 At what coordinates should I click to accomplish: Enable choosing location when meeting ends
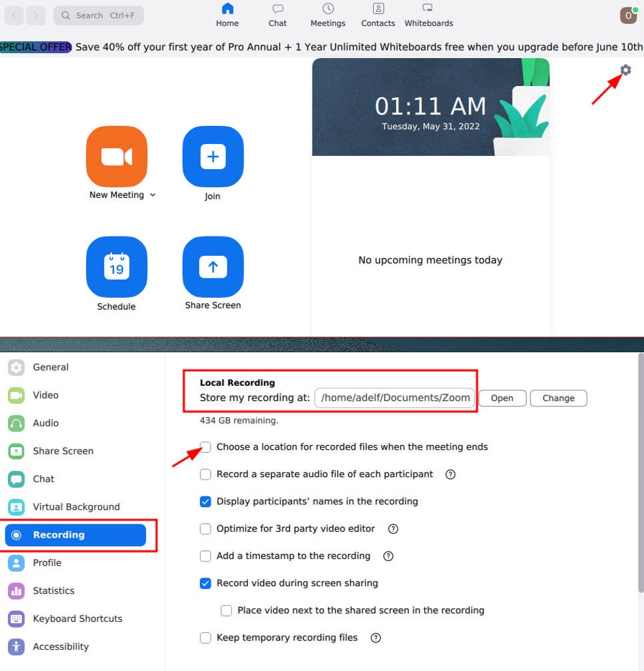pyautogui.click(x=205, y=447)
